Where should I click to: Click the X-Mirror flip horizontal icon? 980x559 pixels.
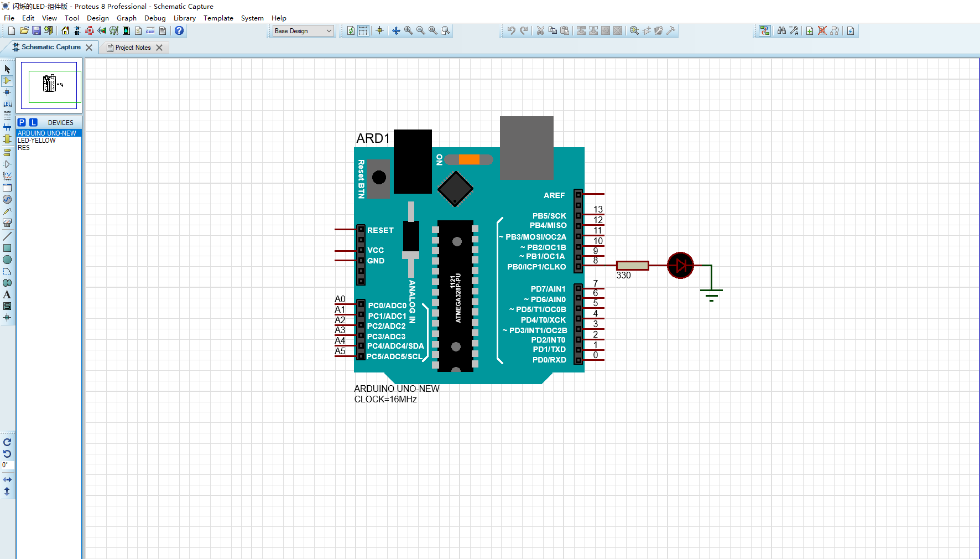[x=7, y=479]
